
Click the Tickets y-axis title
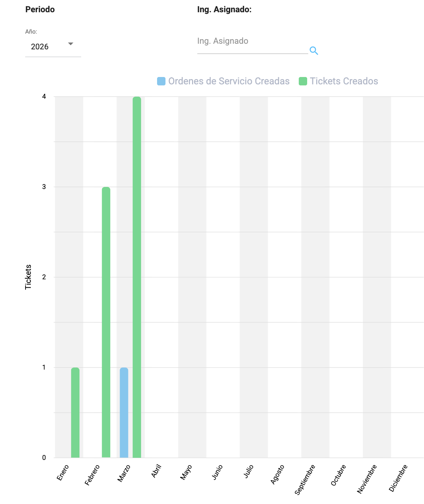point(28,277)
